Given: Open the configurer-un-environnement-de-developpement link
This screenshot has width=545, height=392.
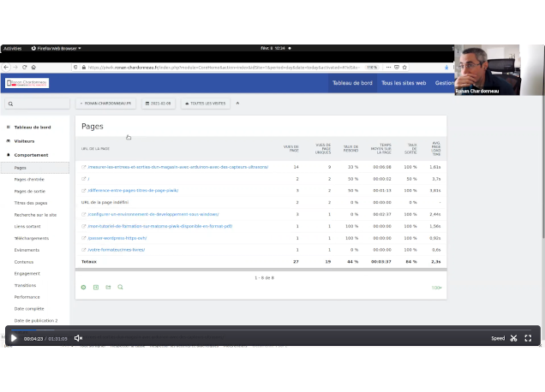Looking at the screenshot, I should pyautogui.click(x=153, y=215).
